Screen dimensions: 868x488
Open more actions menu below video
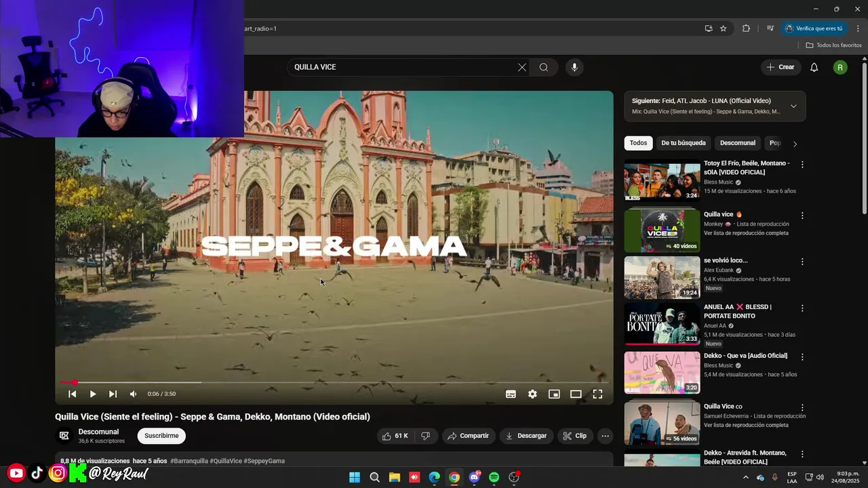(605, 436)
